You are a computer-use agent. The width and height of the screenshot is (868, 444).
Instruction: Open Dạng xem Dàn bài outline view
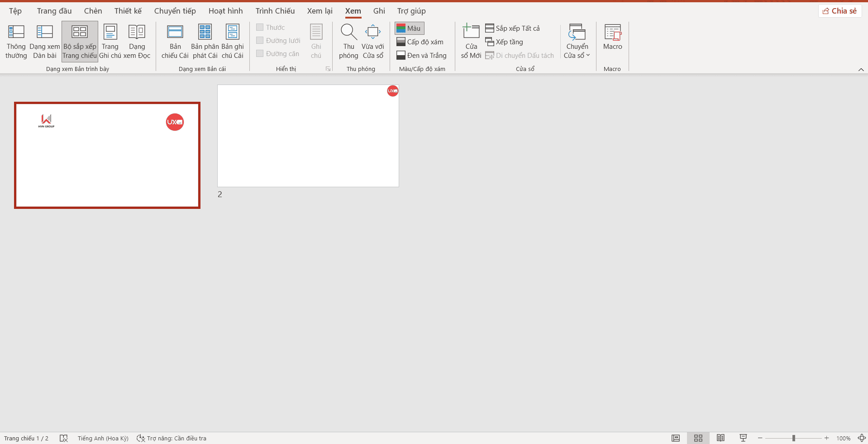tap(44, 42)
